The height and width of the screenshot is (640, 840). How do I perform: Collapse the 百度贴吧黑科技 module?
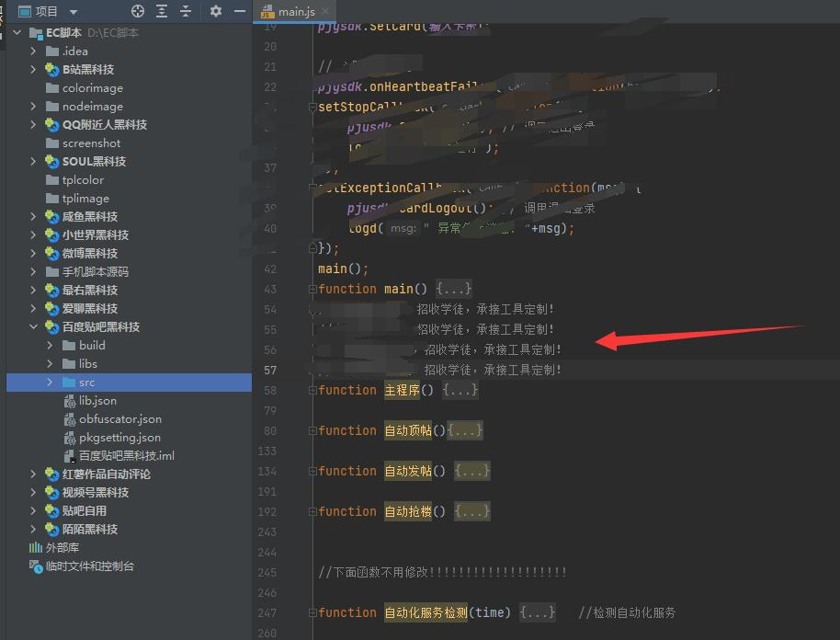(33, 327)
